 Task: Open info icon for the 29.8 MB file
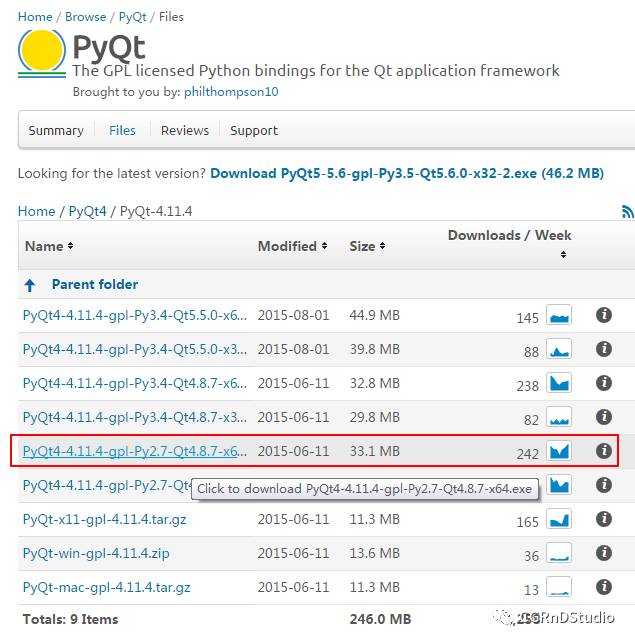603,417
